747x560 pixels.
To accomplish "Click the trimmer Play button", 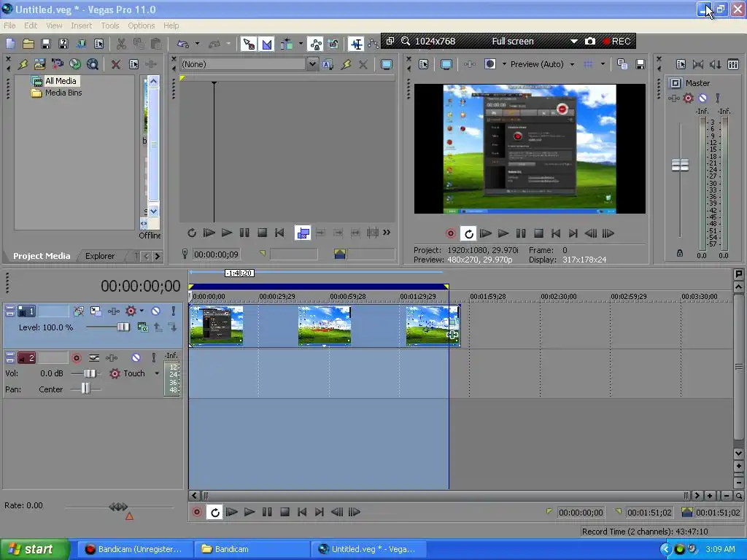I will [227, 233].
